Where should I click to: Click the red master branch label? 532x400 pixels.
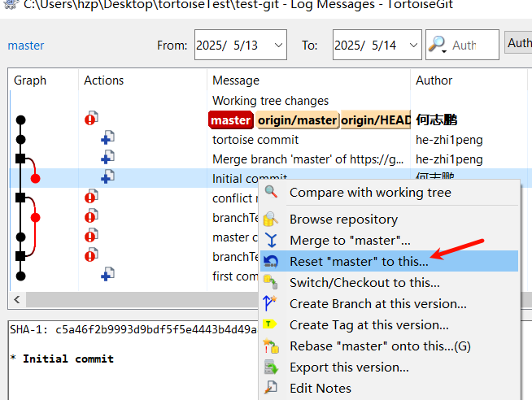[231, 120]
